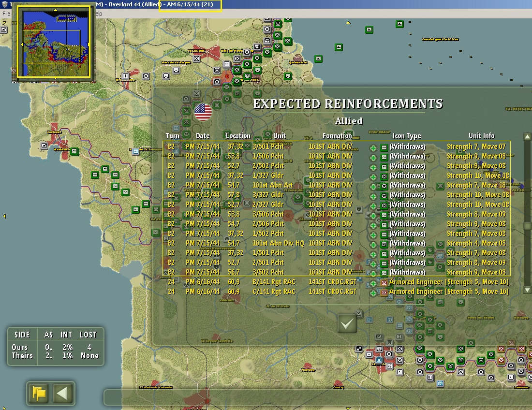Click the toolbar icon below the File menu
532x410 pixels.
4,30
